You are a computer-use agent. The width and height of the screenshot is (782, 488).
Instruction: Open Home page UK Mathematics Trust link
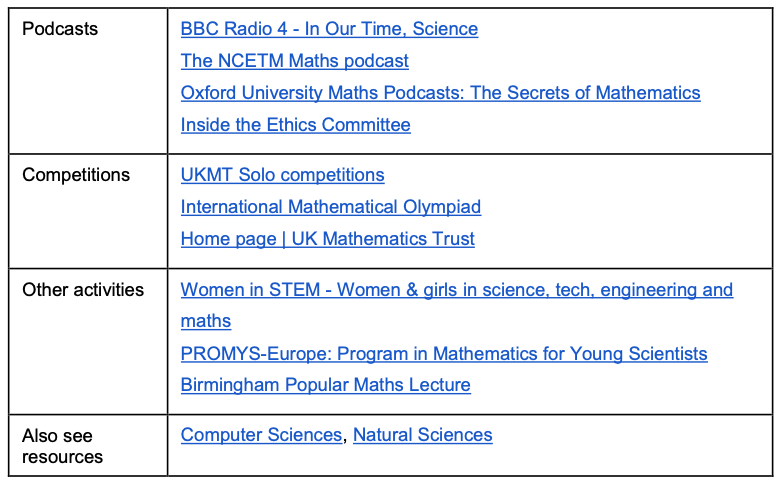328,239
